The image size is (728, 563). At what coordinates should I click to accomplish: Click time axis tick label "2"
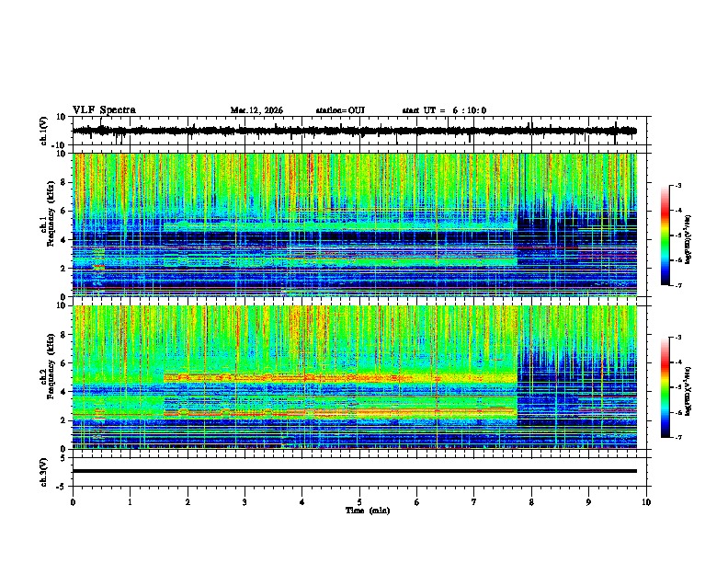(188, 502)
